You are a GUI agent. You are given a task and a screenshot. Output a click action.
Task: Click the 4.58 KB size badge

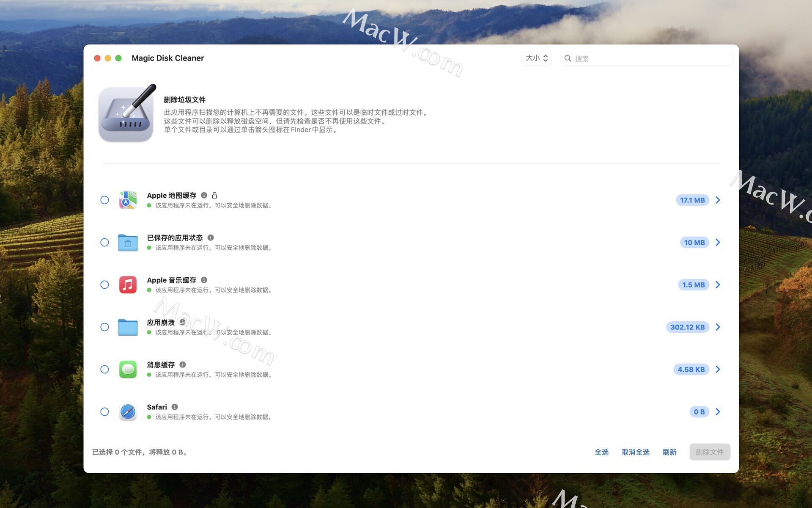691,370
